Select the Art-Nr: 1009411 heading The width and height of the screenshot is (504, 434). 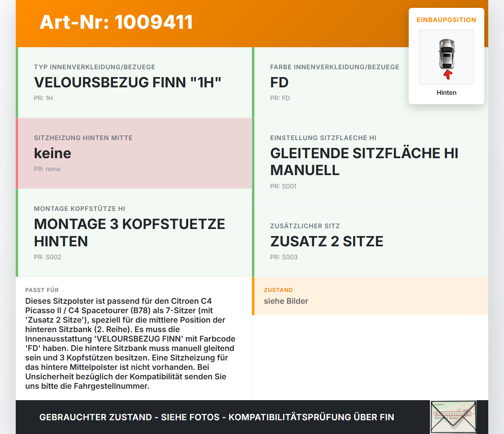click(x=116, y=22)
